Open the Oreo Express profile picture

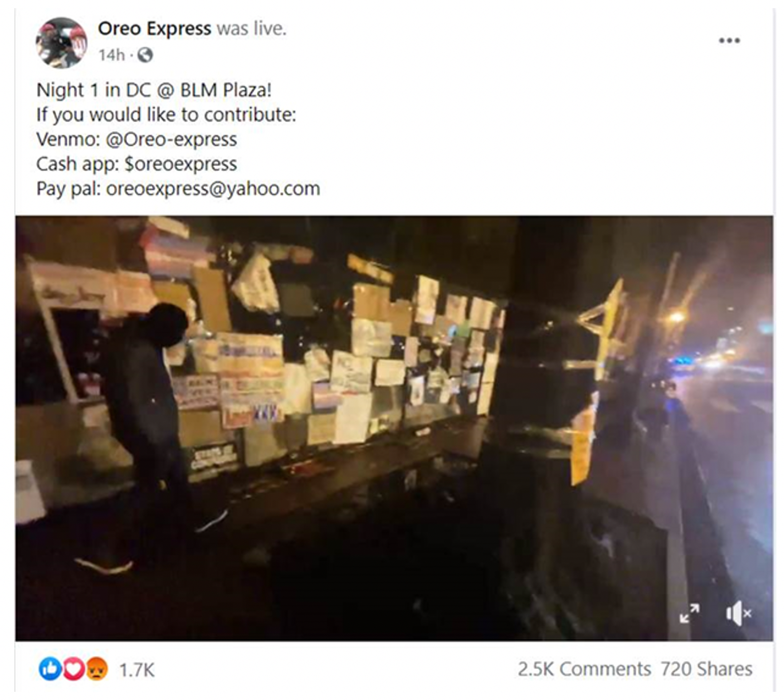point(61,43)
